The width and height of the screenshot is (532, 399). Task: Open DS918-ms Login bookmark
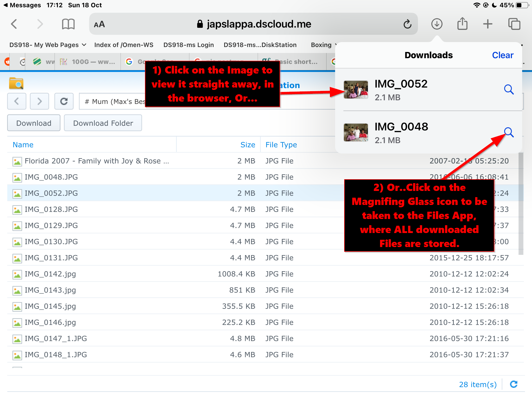tap(189, 45)
